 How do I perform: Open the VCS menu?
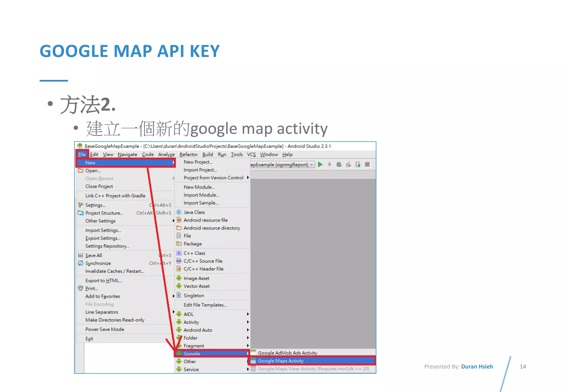click(x=251, y=155)
